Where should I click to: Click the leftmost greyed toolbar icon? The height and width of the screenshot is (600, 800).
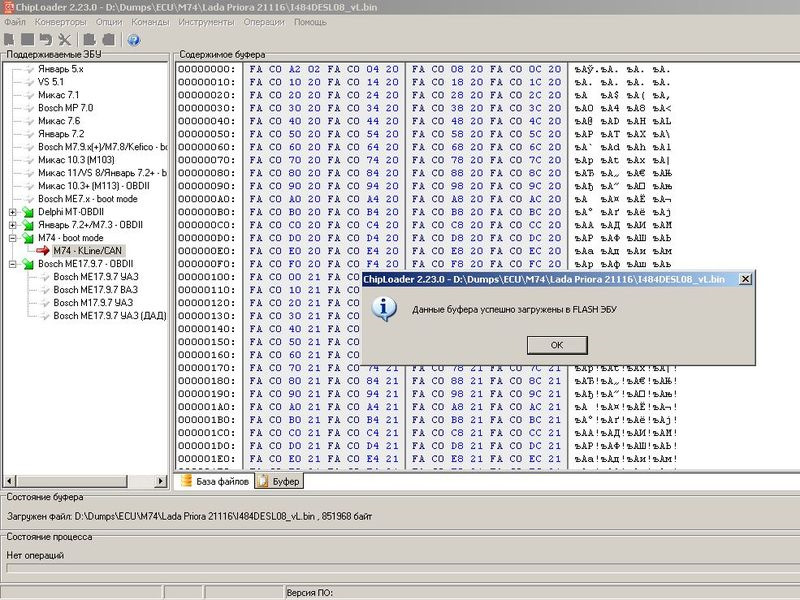coord(9,39)
